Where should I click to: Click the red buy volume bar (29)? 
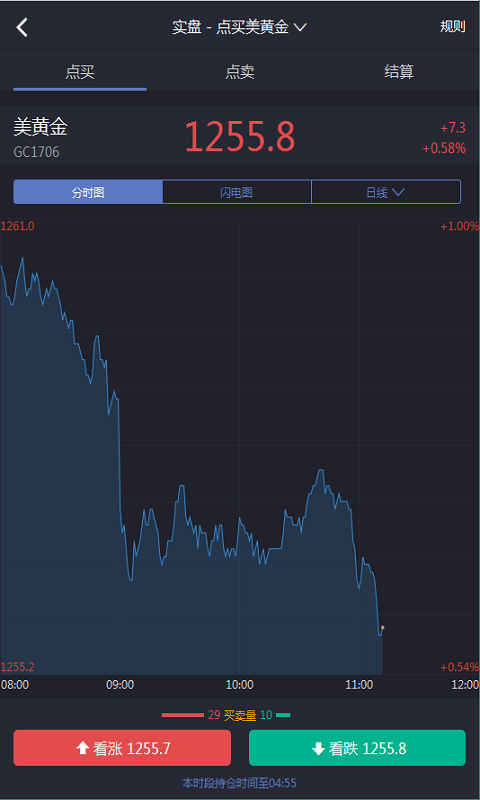coord(183,715)
